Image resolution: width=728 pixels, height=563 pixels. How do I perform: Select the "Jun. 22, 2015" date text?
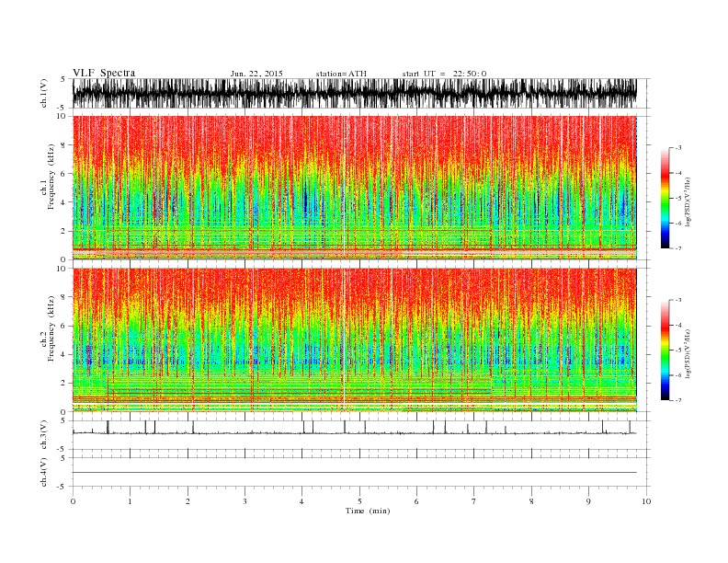click(256, 74)
